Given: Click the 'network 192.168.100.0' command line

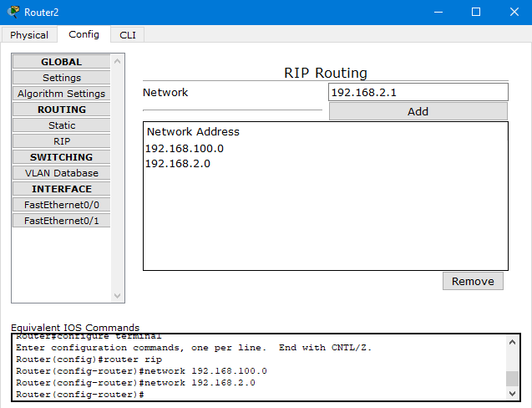Looking at the screenshot, I should tap(141, 371).
